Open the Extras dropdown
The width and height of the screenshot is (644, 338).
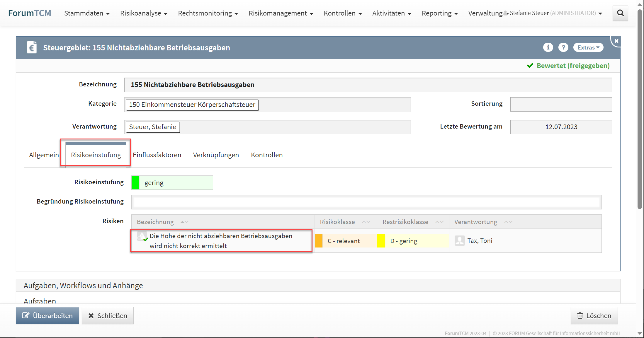pyautogui.click(x=588, y=47)
